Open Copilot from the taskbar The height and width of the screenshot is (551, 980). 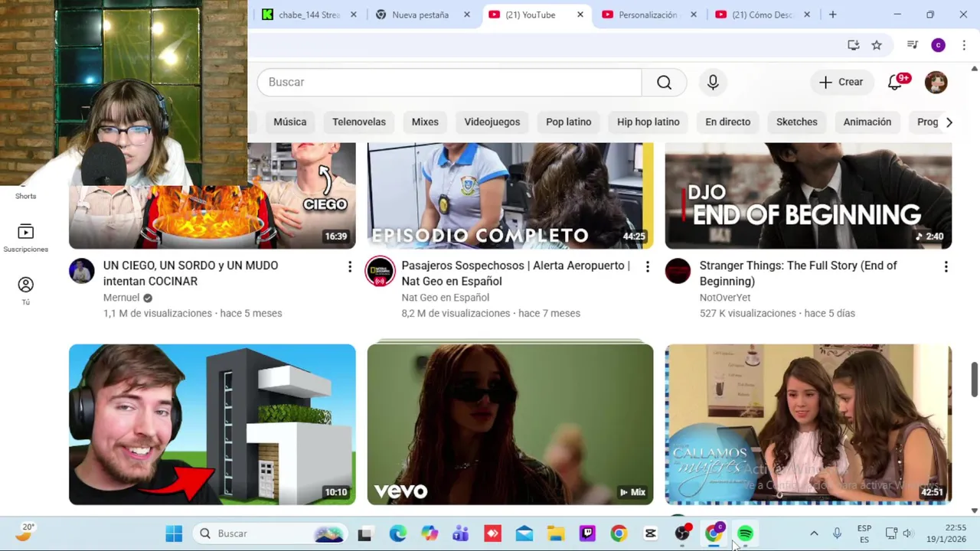tap(430, 533)
